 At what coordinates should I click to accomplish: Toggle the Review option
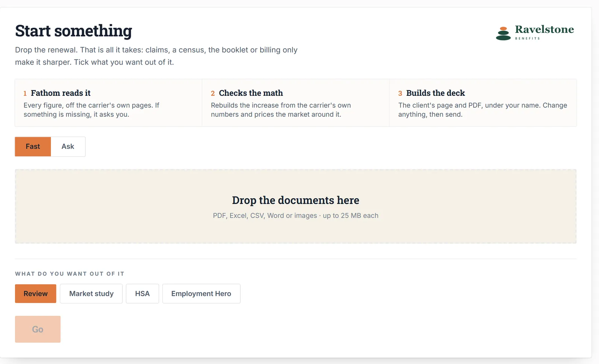click(x=36, y=294)
